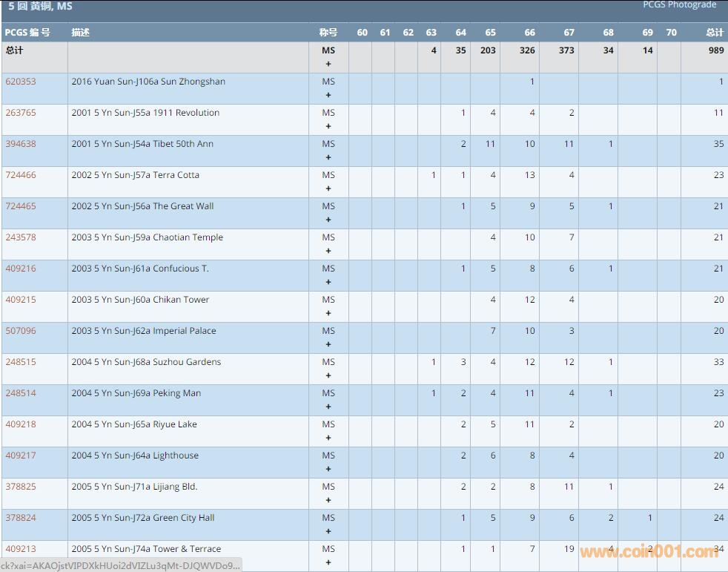Click the PCGS 编号 column header
The height and width of the screenshot is (572, 728).
pyautogui.click(x=27, y=33)
